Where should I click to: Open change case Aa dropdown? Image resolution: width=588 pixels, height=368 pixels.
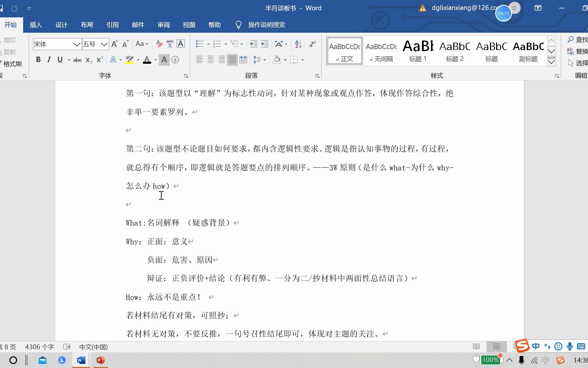pyautogui.click(x=142, y=44)
